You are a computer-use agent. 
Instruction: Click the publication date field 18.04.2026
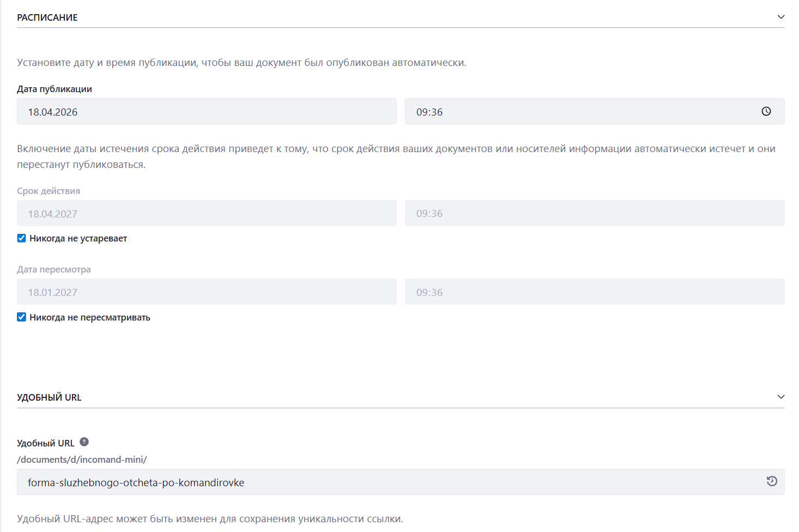(x=207, y=112)
